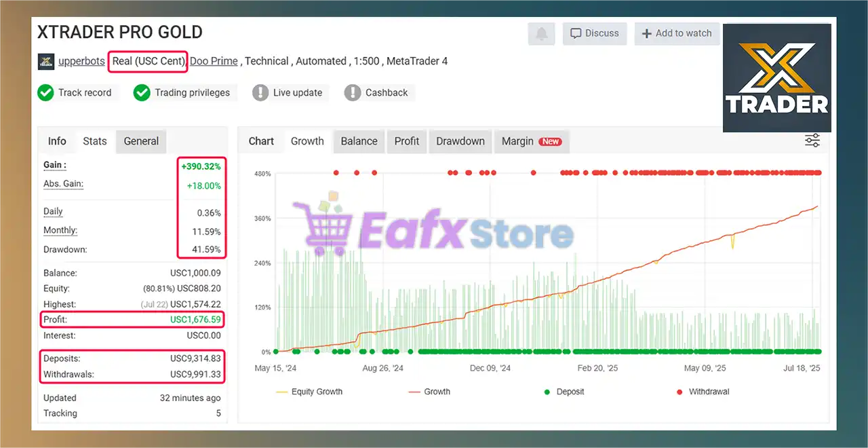Viewport: 868px width, 448px height.
Task: Toggle Equity Growth legend series
Action: [309, 392]
